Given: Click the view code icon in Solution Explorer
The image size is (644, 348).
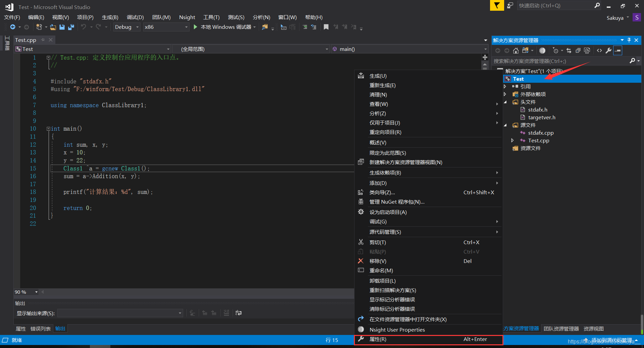Looking at the screenshot, I should click(x=599, y=51).
